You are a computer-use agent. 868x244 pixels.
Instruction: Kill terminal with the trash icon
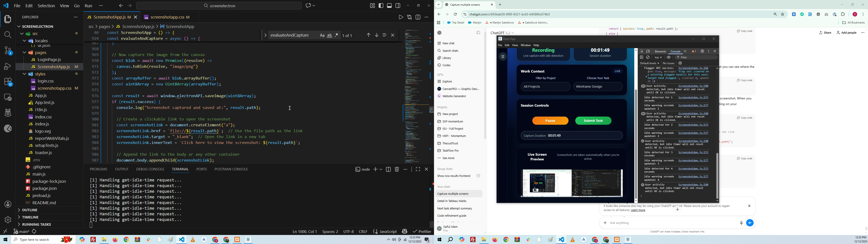coord(397,169)
